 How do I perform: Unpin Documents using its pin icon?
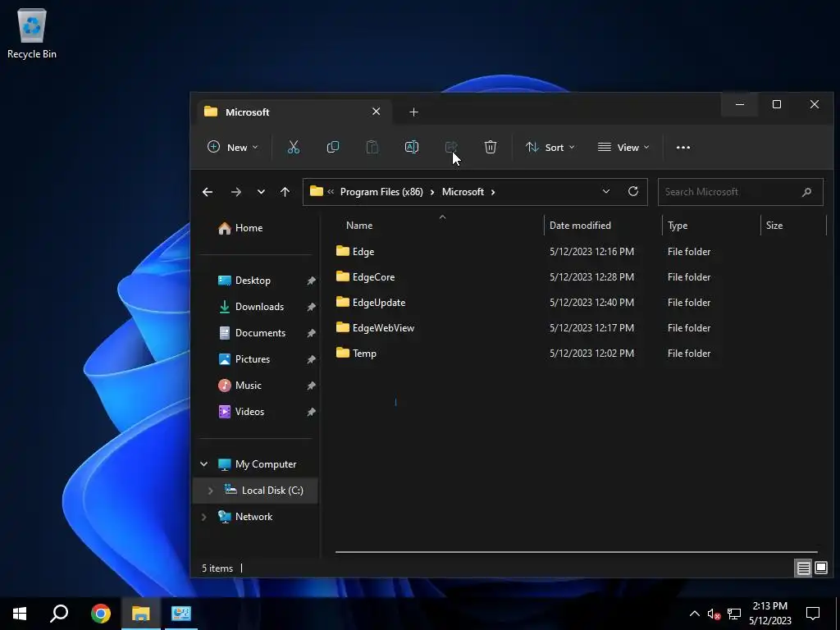coord(311,333)
